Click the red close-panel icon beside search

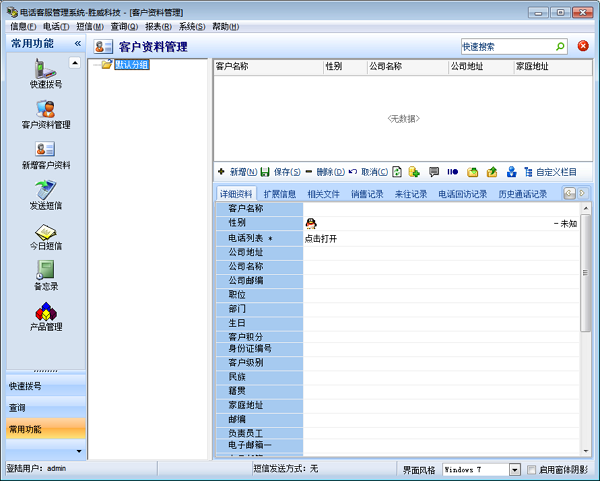click(x=583, y=46)
